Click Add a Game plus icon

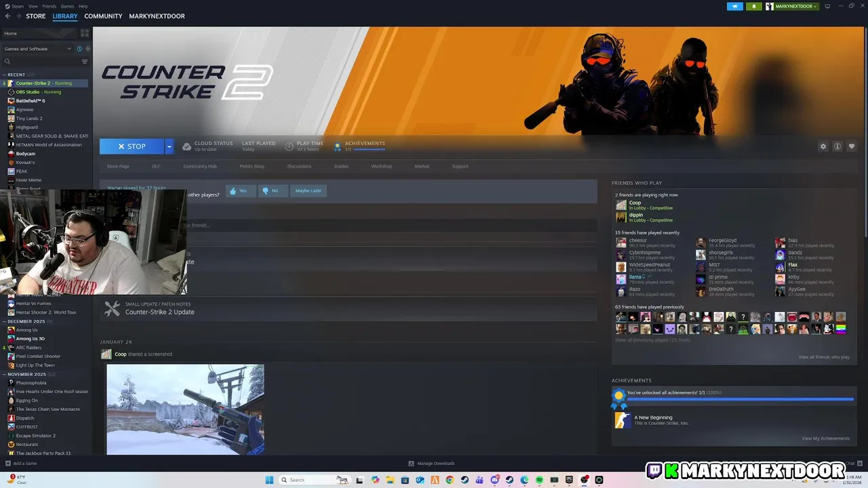[x=8, y=464]
